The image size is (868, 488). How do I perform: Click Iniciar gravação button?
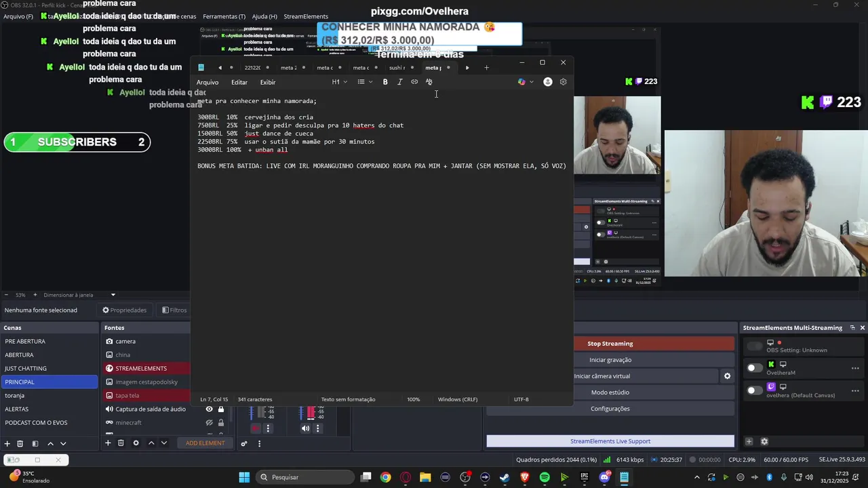tap(610, 360)
